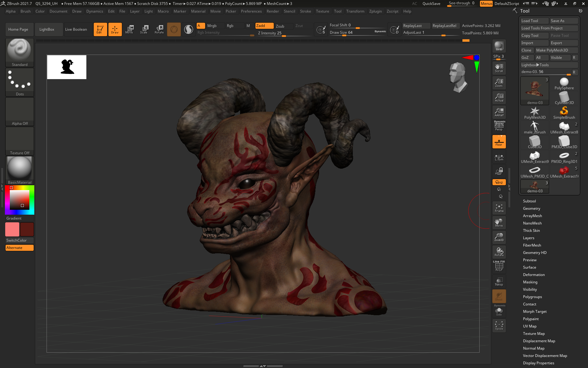Expand the Display Properties section

click(x=538, y=363)
